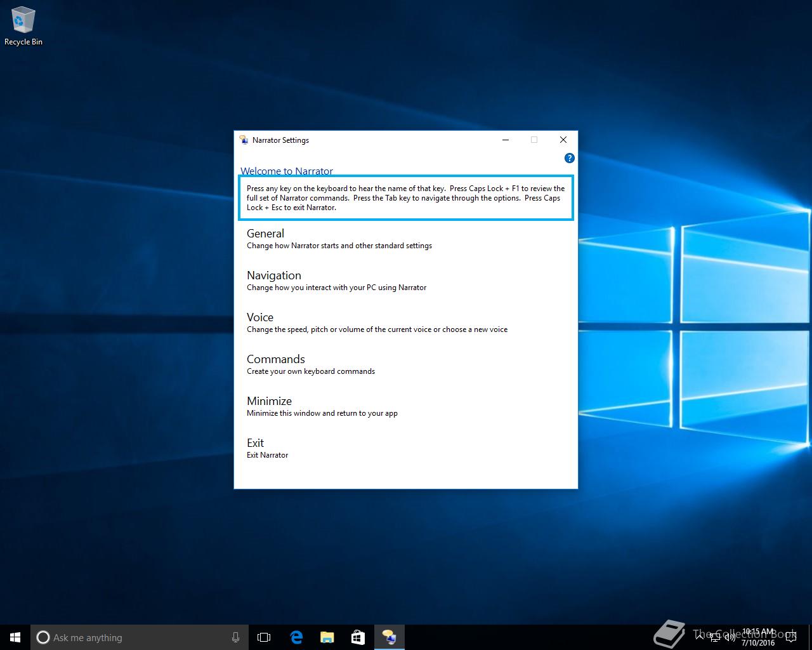Open Commands to create keyboard commands
812x650 pixels.
tap(275, 359)
